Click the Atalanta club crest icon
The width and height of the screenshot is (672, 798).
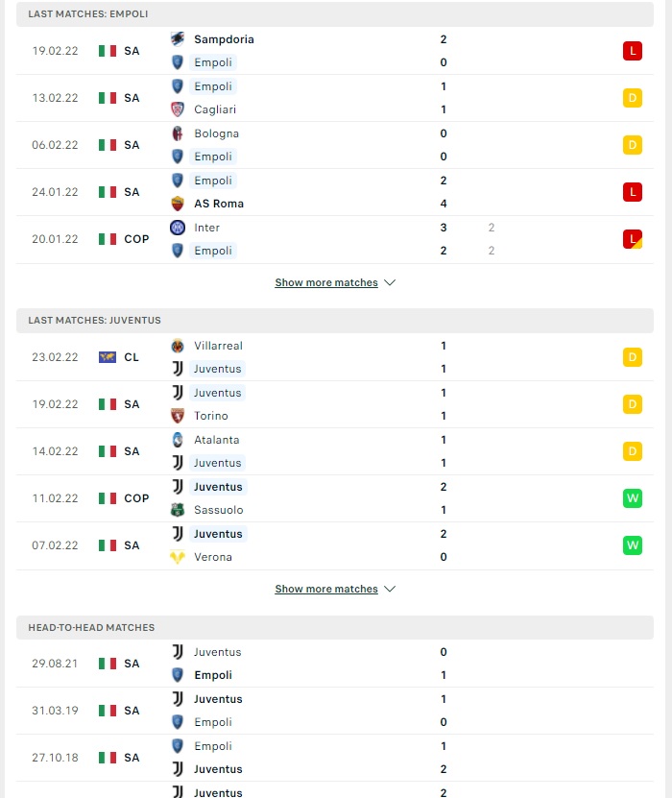coord(177,440)
